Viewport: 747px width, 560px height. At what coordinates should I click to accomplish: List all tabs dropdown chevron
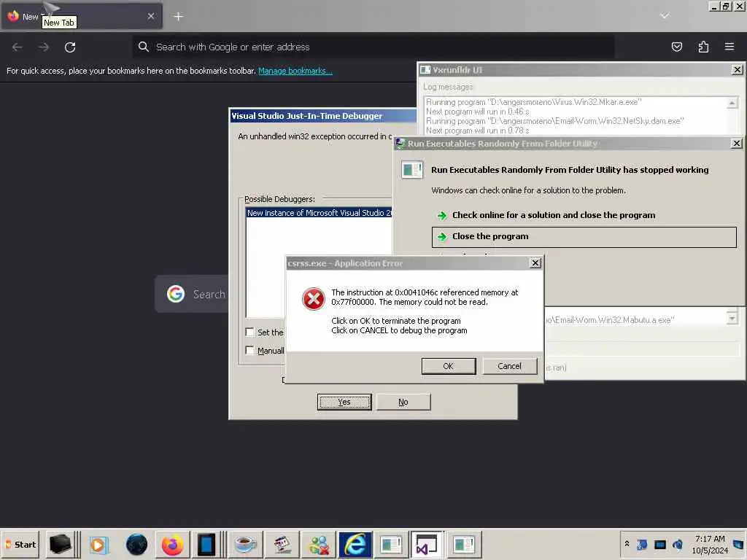(665, 16)
